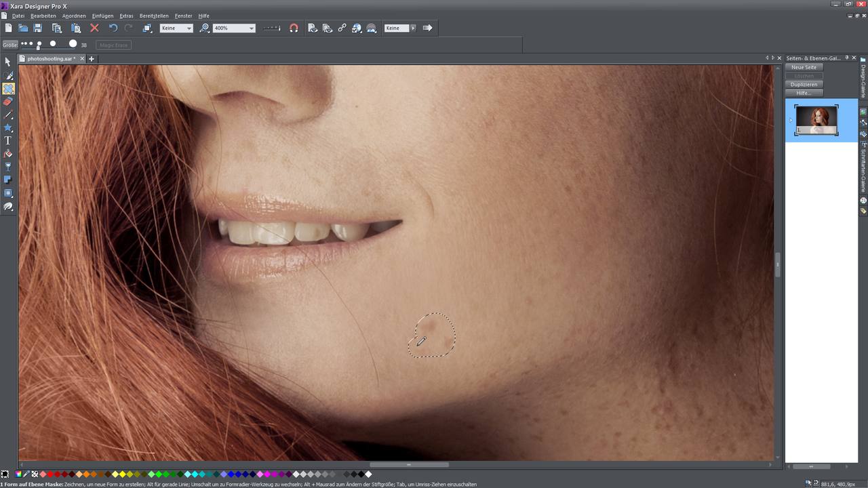
Task: Open the 400% zoom level dropdown
Action: [234, 28]
